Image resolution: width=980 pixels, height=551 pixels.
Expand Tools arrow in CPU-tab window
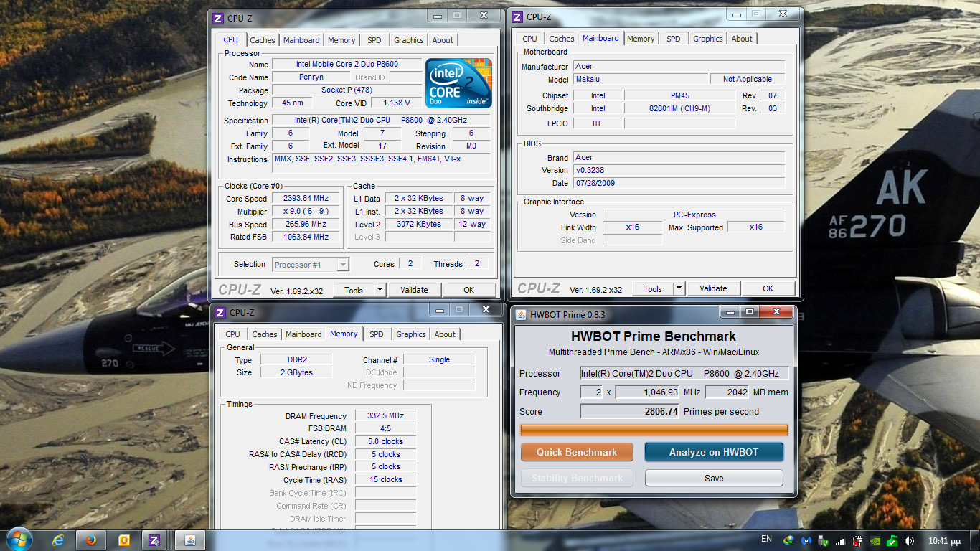tap(379, 290)
